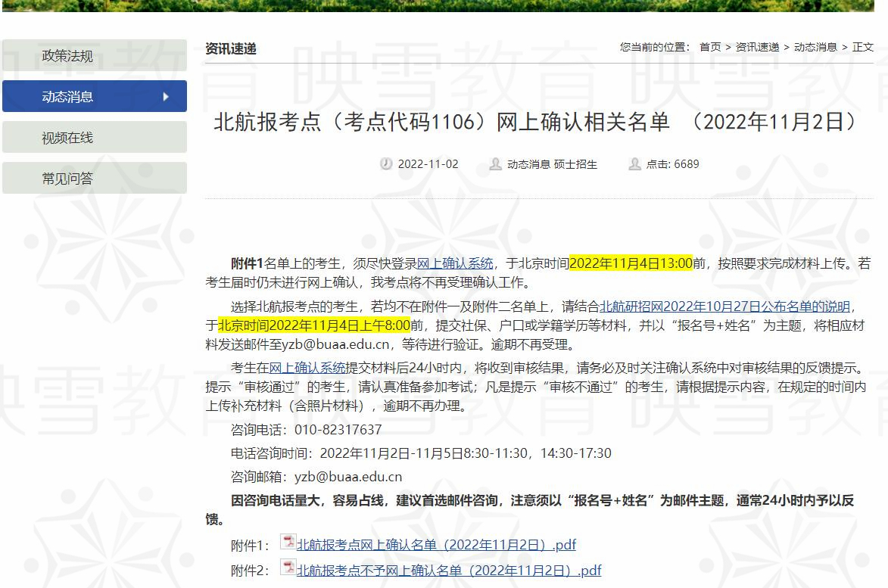Screen dimensions: 888x588
Task: Click the bold 因咨询电话量大 notice paragraph
Action: tap(530, 509)
